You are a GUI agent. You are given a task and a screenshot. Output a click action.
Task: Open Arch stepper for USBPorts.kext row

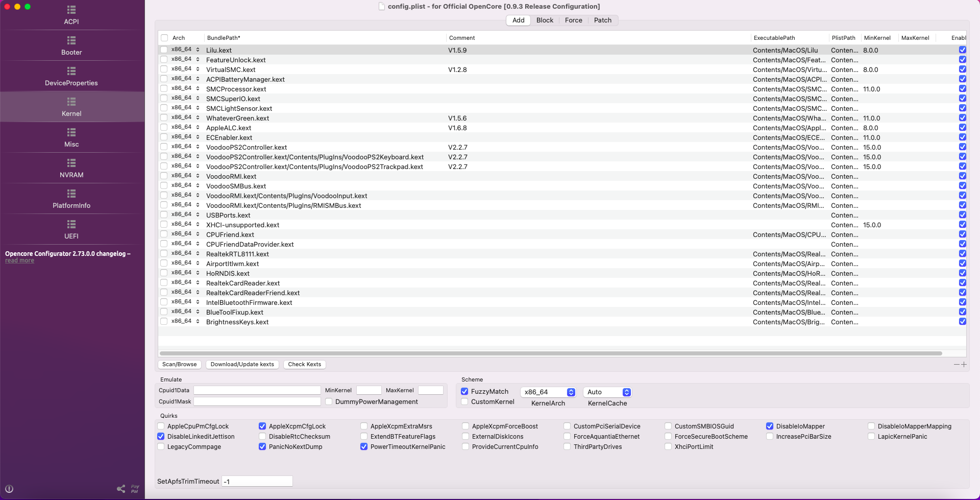198,215
